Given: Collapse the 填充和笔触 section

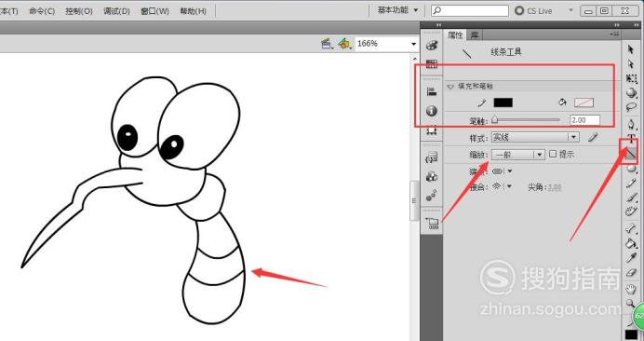Looking at the screenshot, I should pos(450,87).
